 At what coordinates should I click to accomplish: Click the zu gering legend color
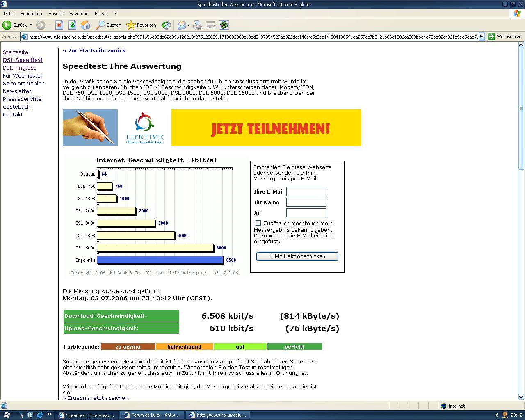coord(128,347)
